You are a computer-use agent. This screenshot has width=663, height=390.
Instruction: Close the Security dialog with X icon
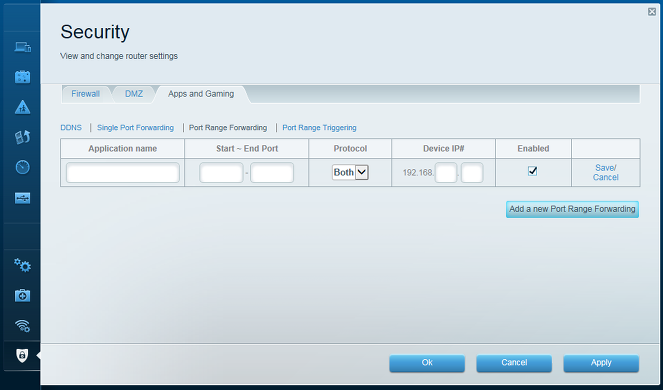pos(652,12)
